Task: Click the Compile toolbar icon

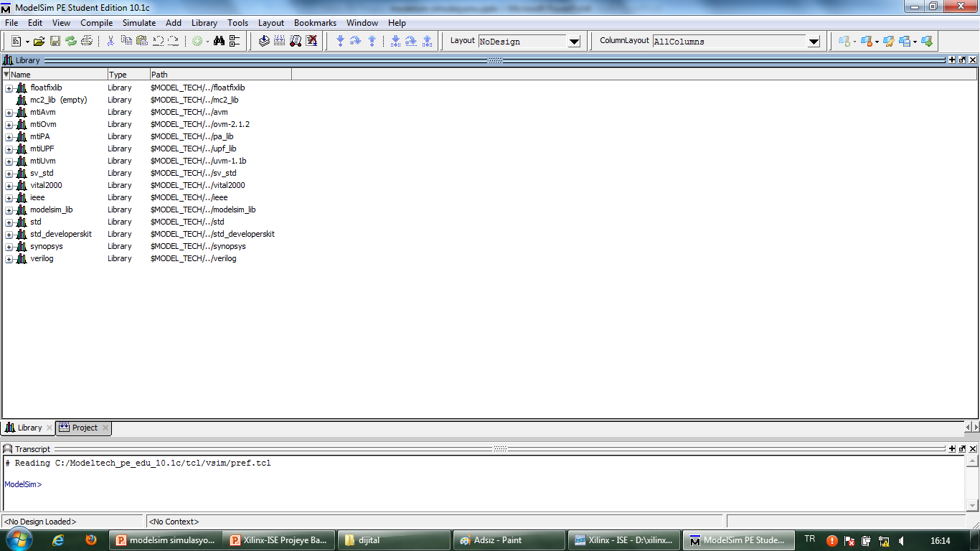Action: (264, 41)
